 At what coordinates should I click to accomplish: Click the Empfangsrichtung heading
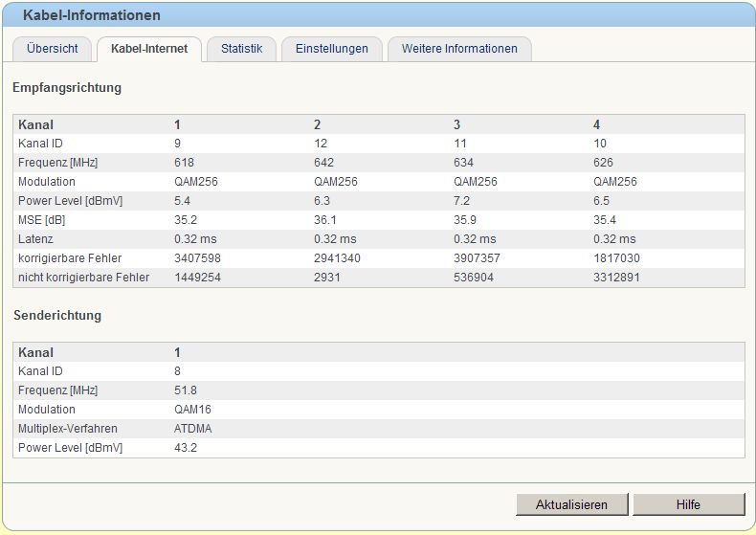67,88
